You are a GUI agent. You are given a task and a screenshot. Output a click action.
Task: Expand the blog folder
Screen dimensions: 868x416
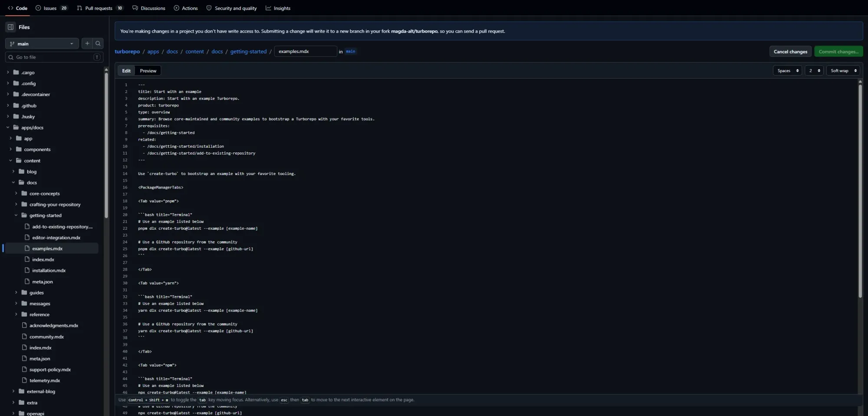pyautogui.click(x=13, y=171)
